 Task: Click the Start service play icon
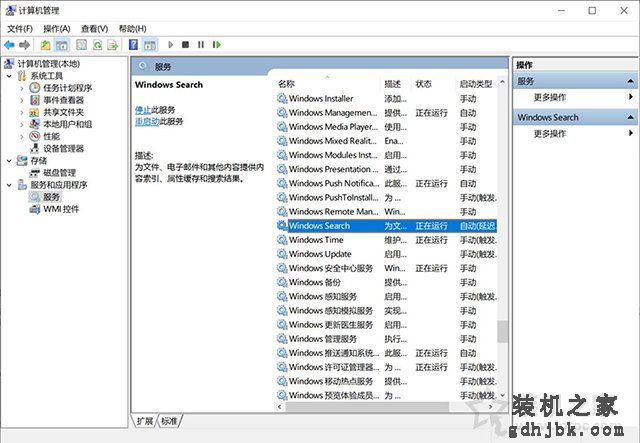tap(171, 45)
